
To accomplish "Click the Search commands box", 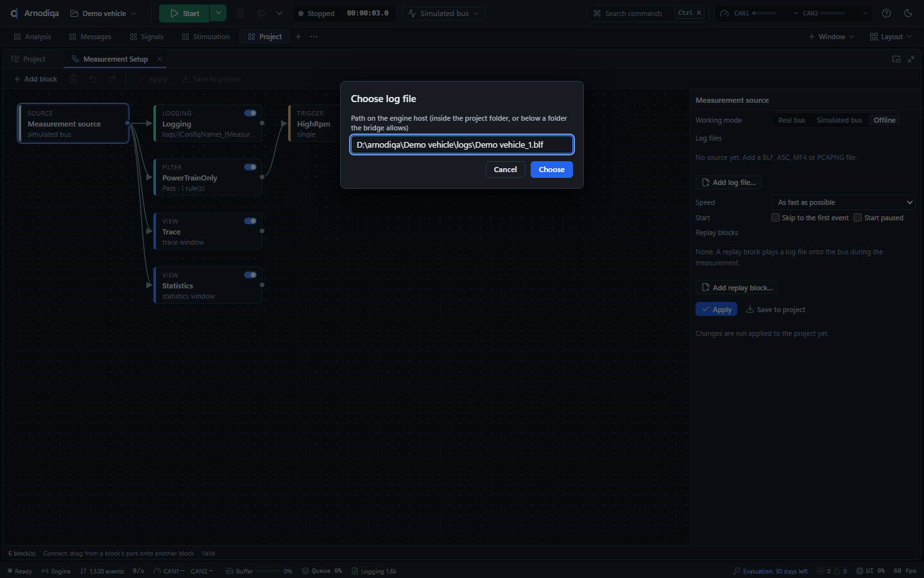I will (648, 13).
